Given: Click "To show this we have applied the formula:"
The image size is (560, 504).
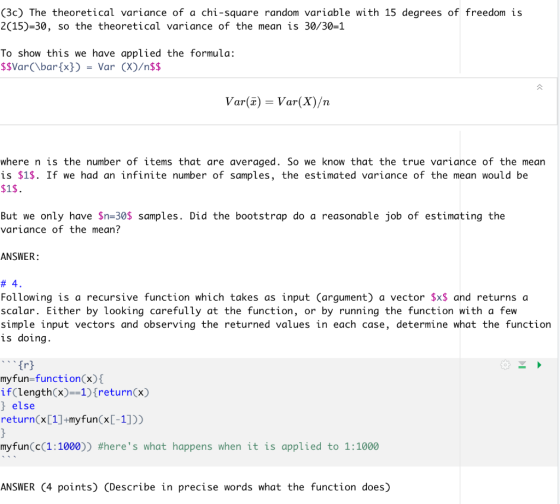Looking at the screenshot, I should (x=118, y=53).
